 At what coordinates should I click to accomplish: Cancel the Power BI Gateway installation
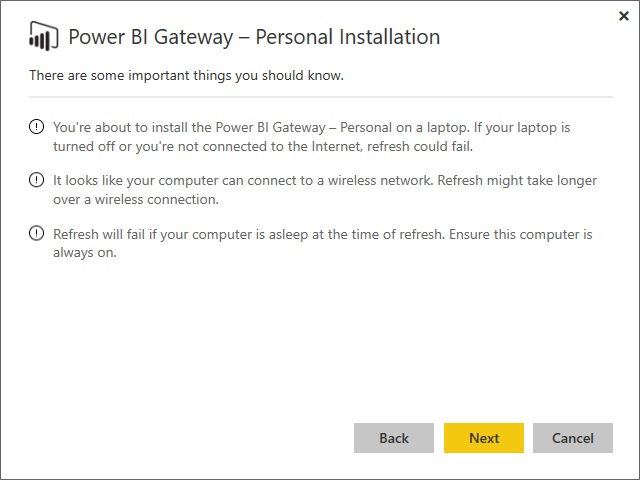[573, 438]
